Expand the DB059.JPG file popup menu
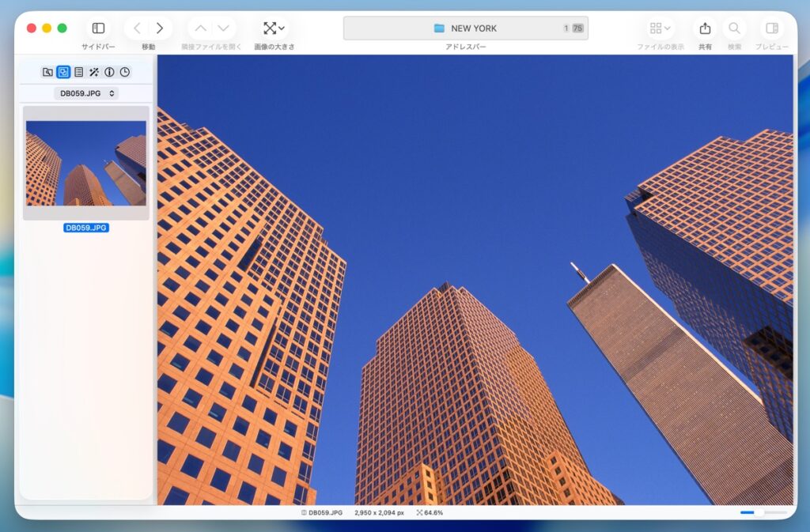 point(86,93)
